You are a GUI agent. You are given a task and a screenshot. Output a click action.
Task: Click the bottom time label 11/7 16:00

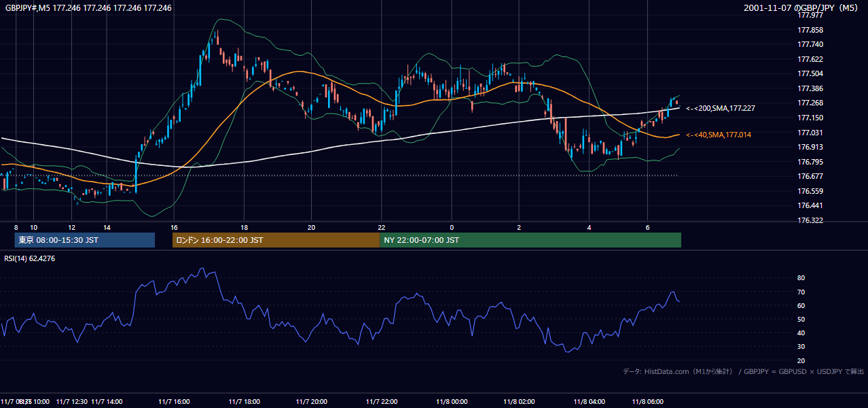point(174,402)
